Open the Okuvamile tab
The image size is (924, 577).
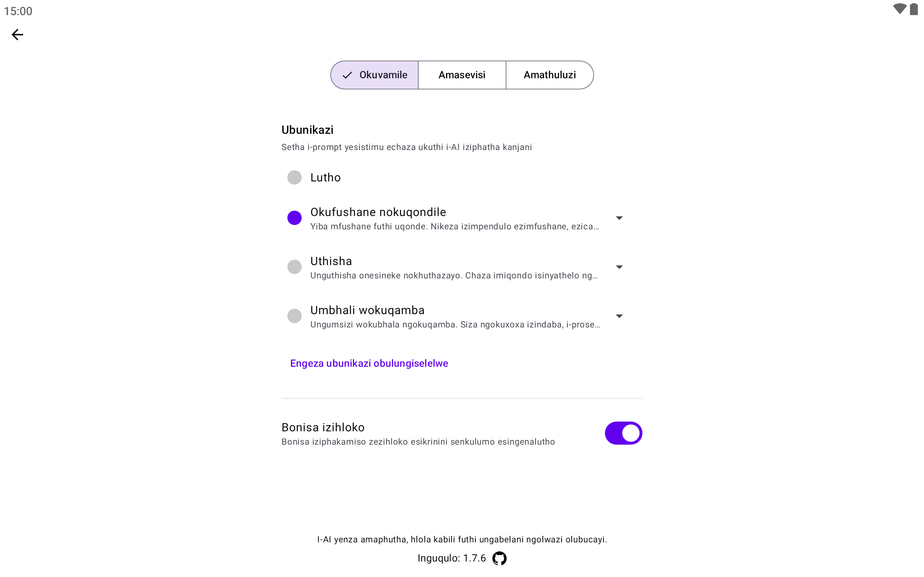383,75
